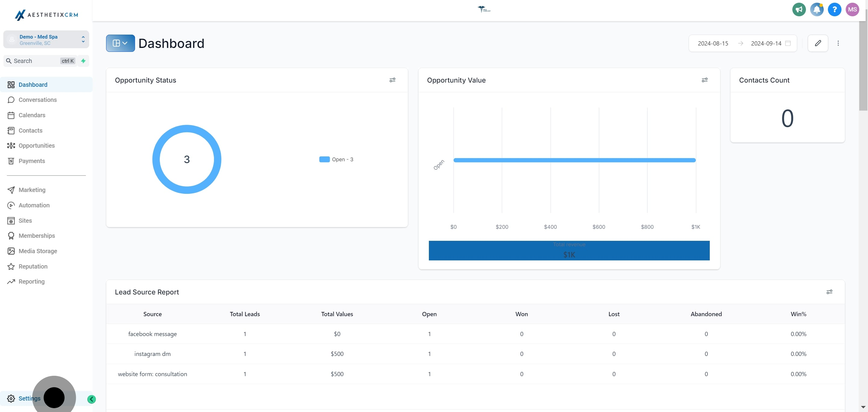This screenshot has height=412, width=868.
Task: Toggle the Open legend item in chart
Action: tap(336, 159)
